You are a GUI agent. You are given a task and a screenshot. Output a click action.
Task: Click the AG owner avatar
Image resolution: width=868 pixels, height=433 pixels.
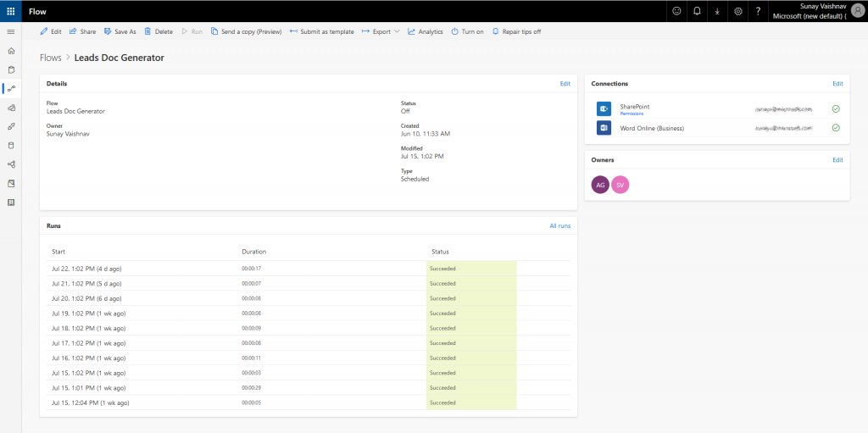pyautogui.click(x=600, y=185)
